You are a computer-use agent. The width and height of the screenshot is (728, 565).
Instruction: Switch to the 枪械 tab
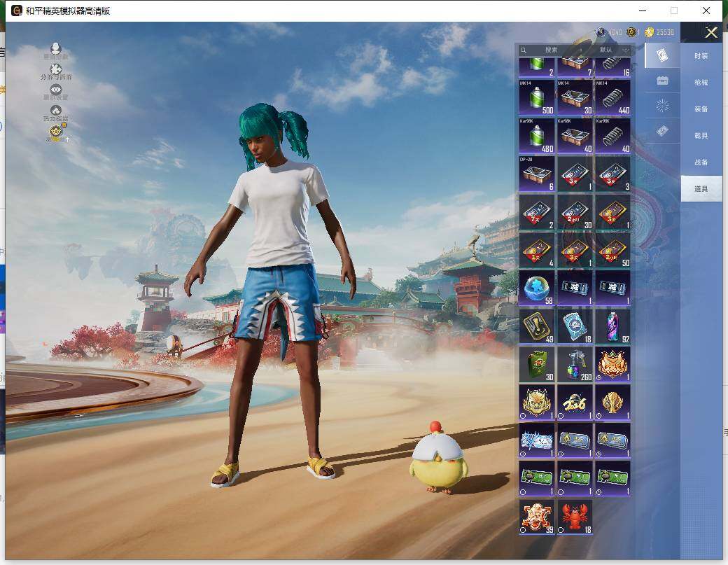(x=701, y=83)
